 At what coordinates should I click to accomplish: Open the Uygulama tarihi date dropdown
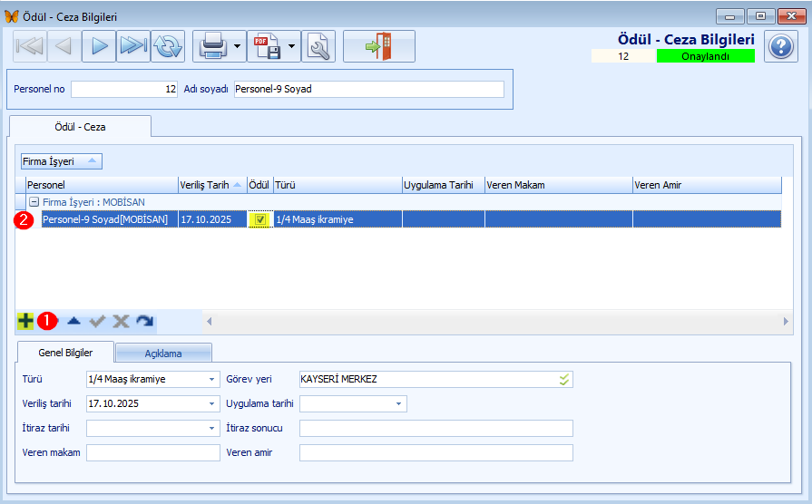[397, 403]
